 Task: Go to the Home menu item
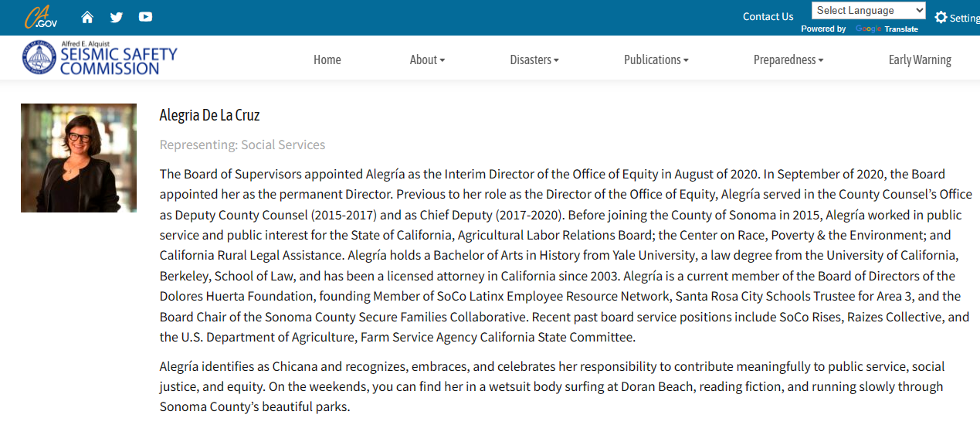coord(327,59)
